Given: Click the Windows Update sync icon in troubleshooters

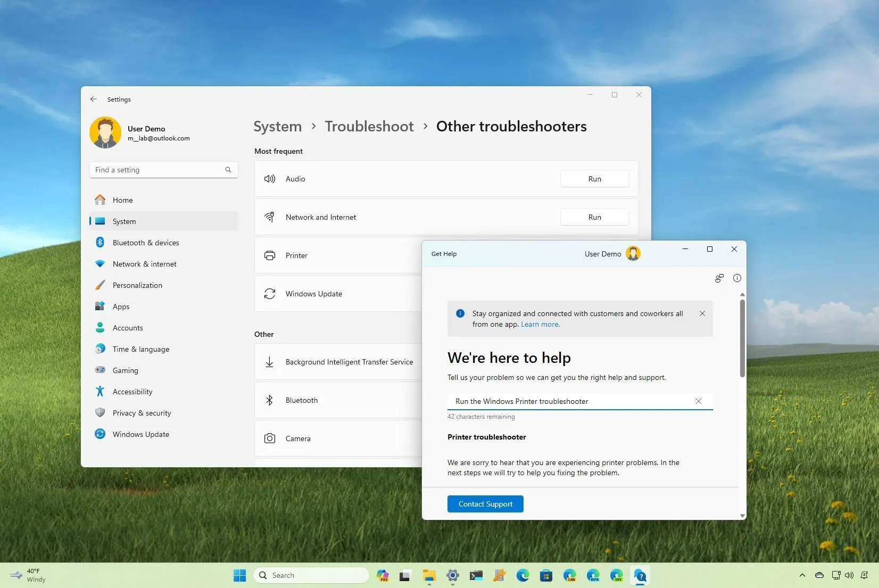Looking at the screenshot, I should click(x=270, y=294).
